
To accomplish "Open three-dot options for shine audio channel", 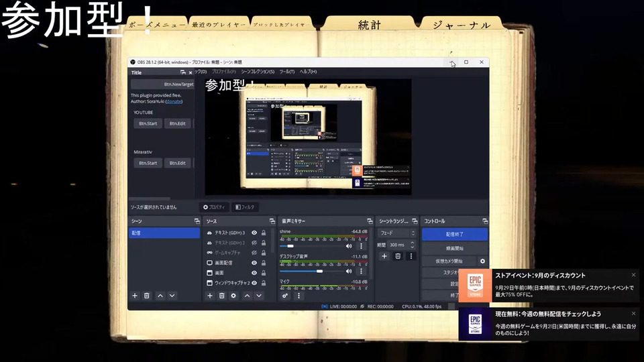I will coord(362,246).
